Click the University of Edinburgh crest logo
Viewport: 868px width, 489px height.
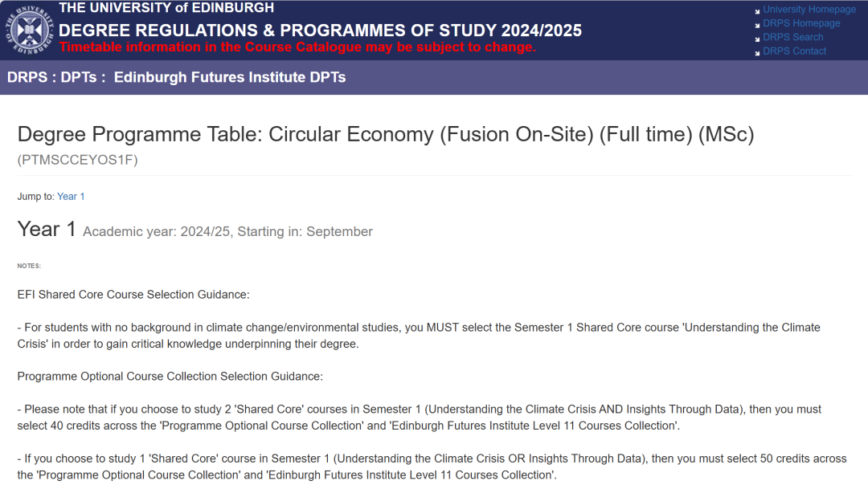[30, 30]
